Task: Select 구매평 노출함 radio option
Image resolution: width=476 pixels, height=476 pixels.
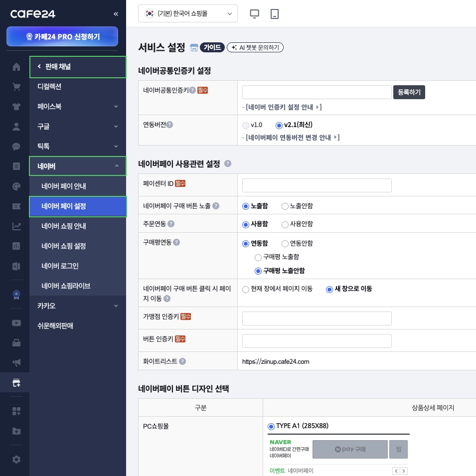Action: point(258,258)
